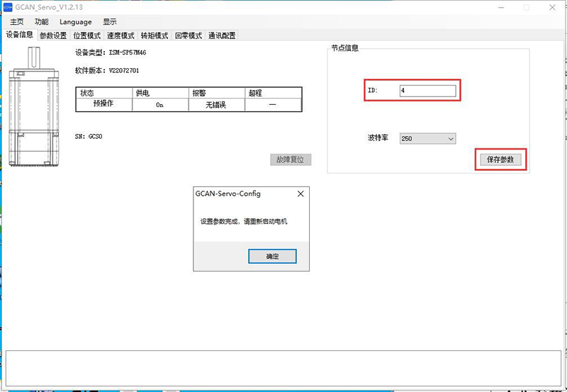567x392 pixels.
Task: Open the 功能 menu
Action: pos(42,22)
